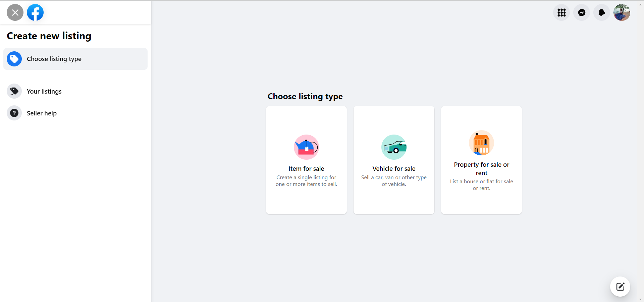644x302 pixels.
Task: Click the house Property icon
Action: pyautogui.click(x=481, y=143)
